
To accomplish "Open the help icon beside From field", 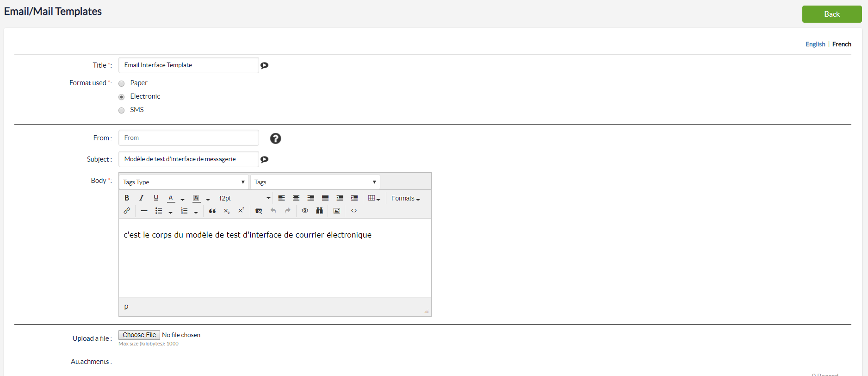I will coord(276,138).
